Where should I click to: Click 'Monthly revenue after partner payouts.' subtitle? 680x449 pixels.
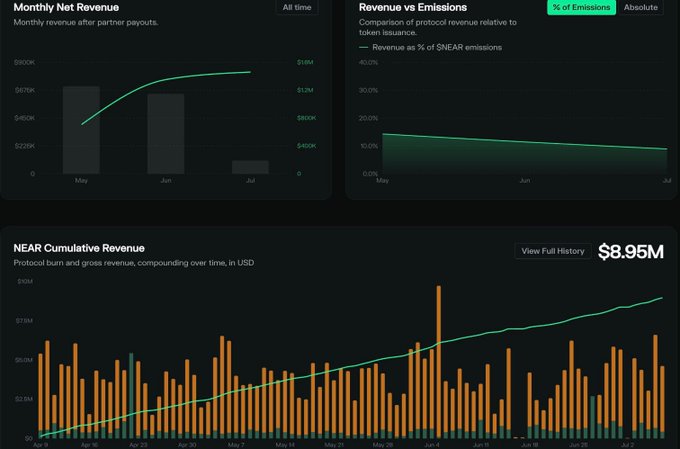coord(86,22)
